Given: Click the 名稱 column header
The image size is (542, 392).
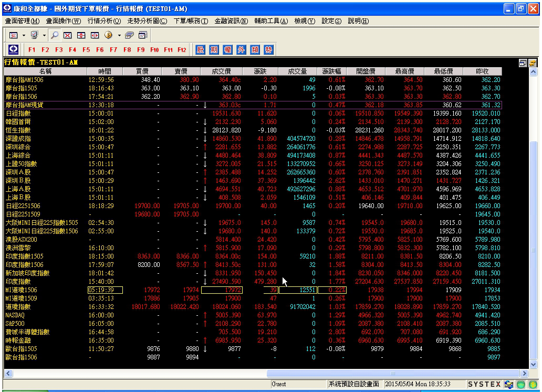Looking at the screenshot, I should tap(45, 71).
